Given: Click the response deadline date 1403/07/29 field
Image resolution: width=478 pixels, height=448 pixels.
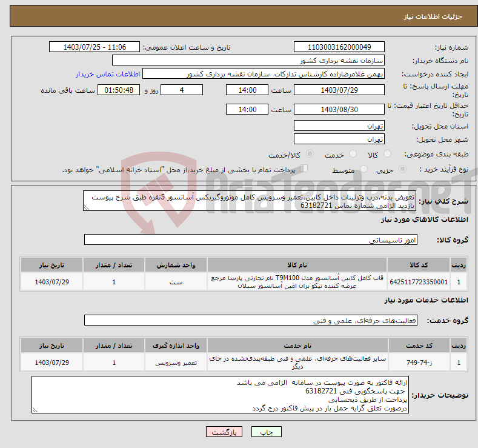Looking at the screenshot, I should [339, 90].
